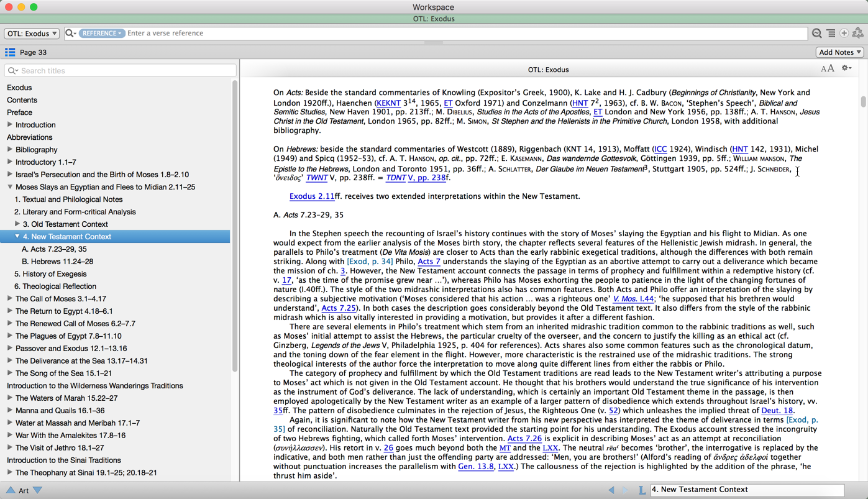Select Exodus in the contents list
Screen dimensions: 868x499
tap(19, 88)
